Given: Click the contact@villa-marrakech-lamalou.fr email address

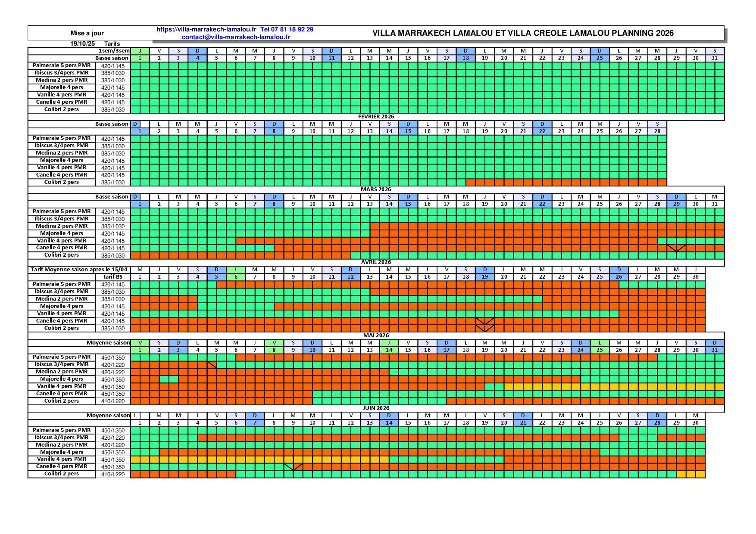Looking at the screenshot, I should click(x=236, y=37).
